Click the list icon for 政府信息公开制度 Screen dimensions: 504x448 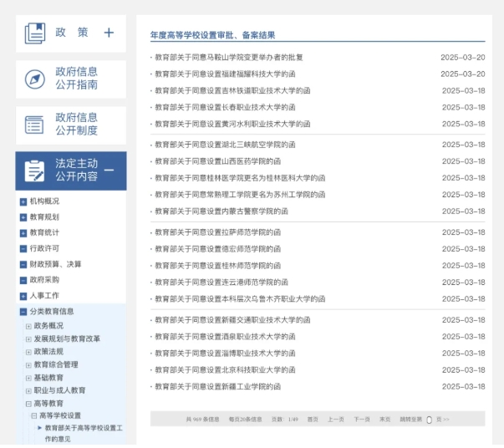coord(34,125)
